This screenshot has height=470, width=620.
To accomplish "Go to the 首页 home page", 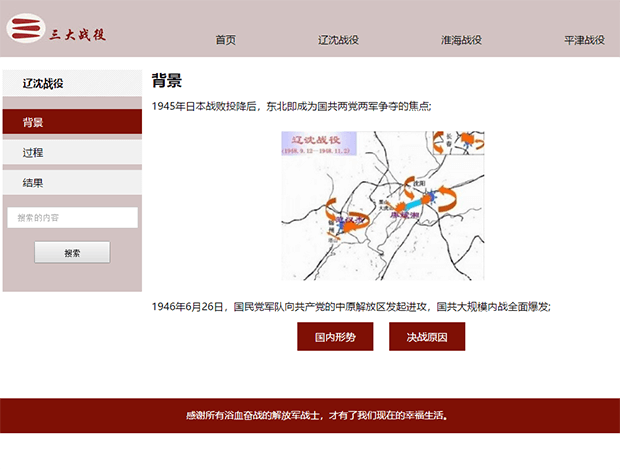I will tap(225, 40).
